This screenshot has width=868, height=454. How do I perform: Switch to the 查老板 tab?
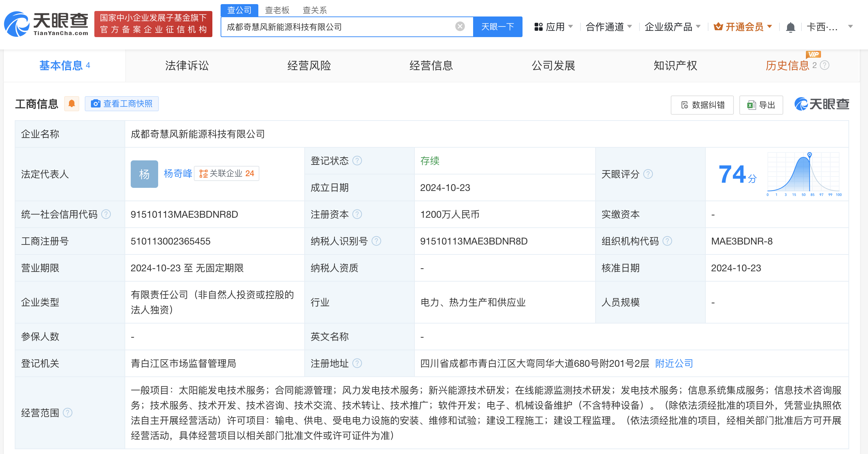tap(277, 10)
